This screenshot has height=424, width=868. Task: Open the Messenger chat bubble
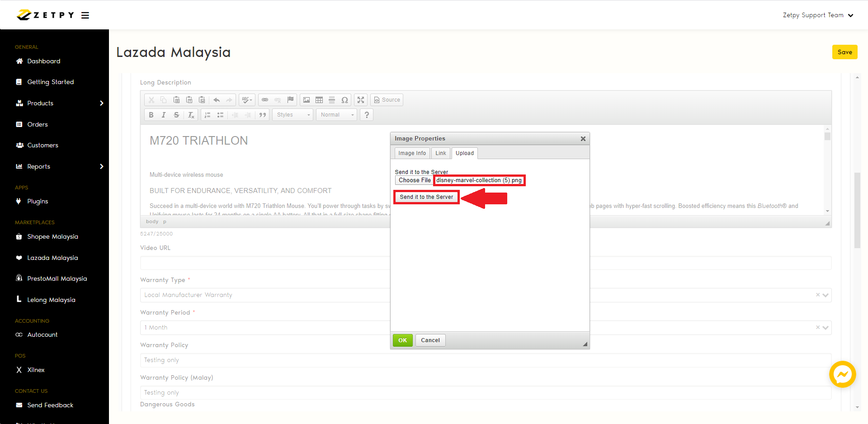point(842,374)
